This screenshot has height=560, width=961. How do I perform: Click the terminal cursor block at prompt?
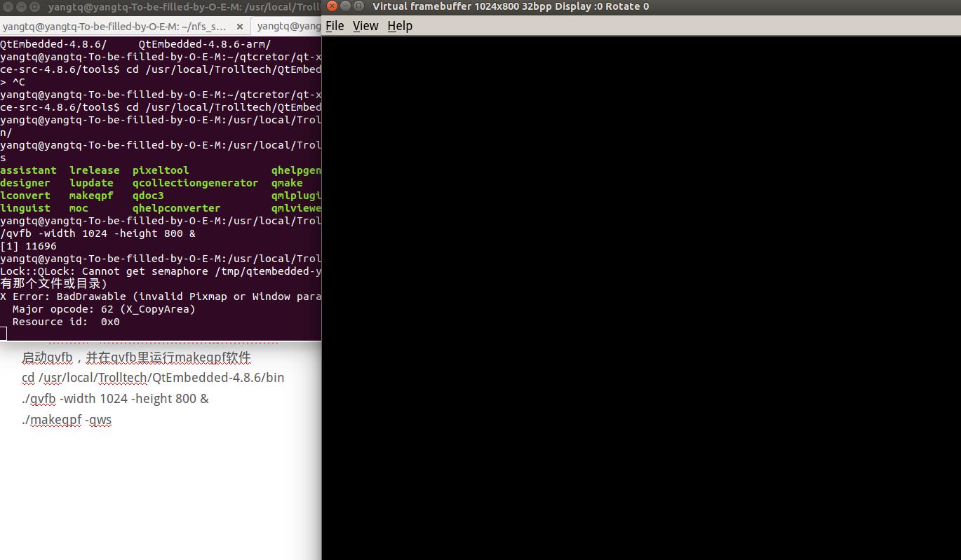point(4,334)
